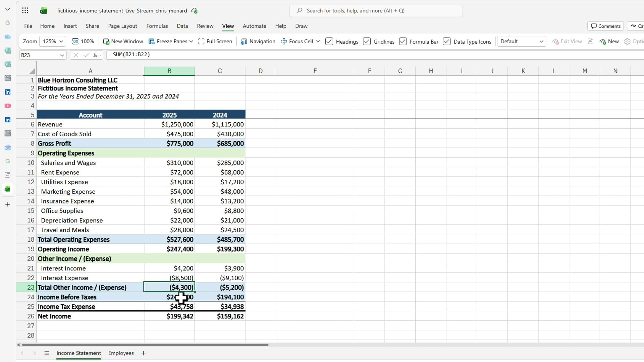644x362 pixels.
Task: Open the Navigation pane
Action: pyautogui.click(x=258, y=41)
